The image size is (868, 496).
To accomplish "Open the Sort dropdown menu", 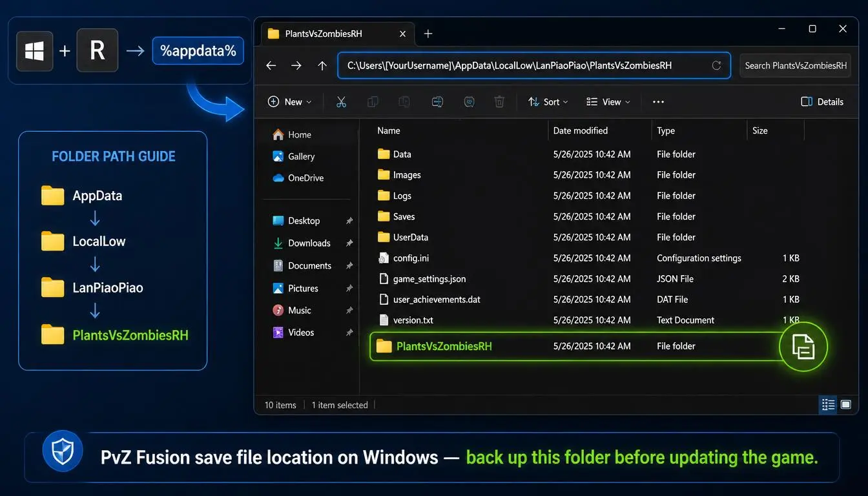I will [548, 101].
